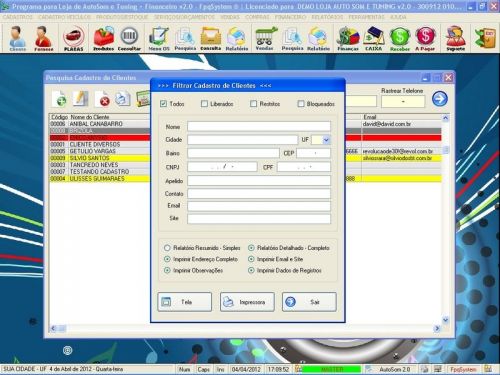Open the CADASTRO VEÍCULOS menu
The width and height of the screenshot is (500, 375).
pyautogui.click(x=64, y=17)
